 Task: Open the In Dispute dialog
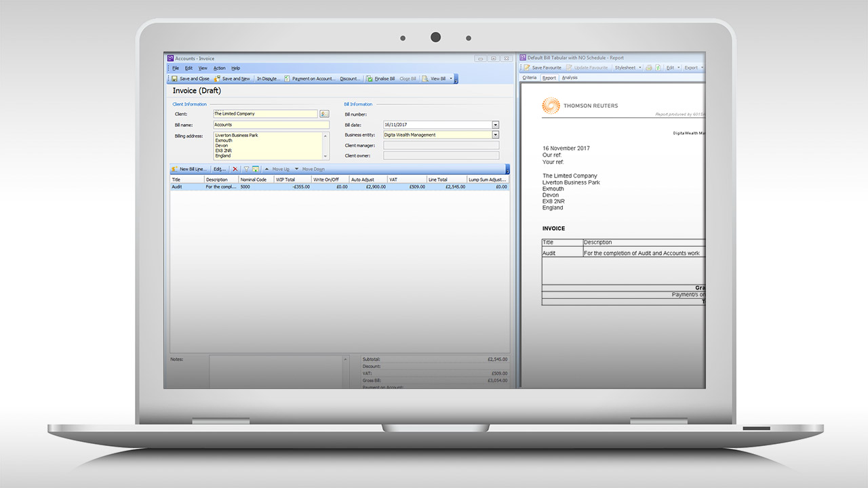point(268,79)
